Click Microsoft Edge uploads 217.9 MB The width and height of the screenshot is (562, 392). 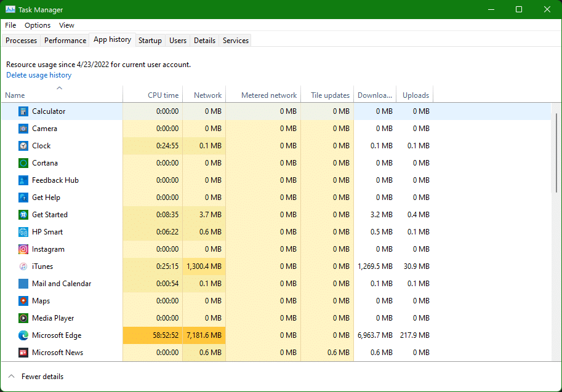point(415,335)
